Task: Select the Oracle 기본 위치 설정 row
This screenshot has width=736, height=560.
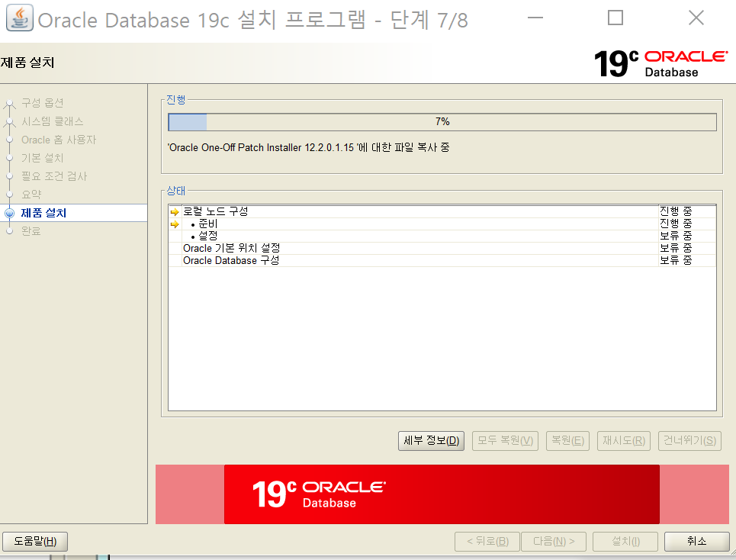Action: (x=442, y=248)
